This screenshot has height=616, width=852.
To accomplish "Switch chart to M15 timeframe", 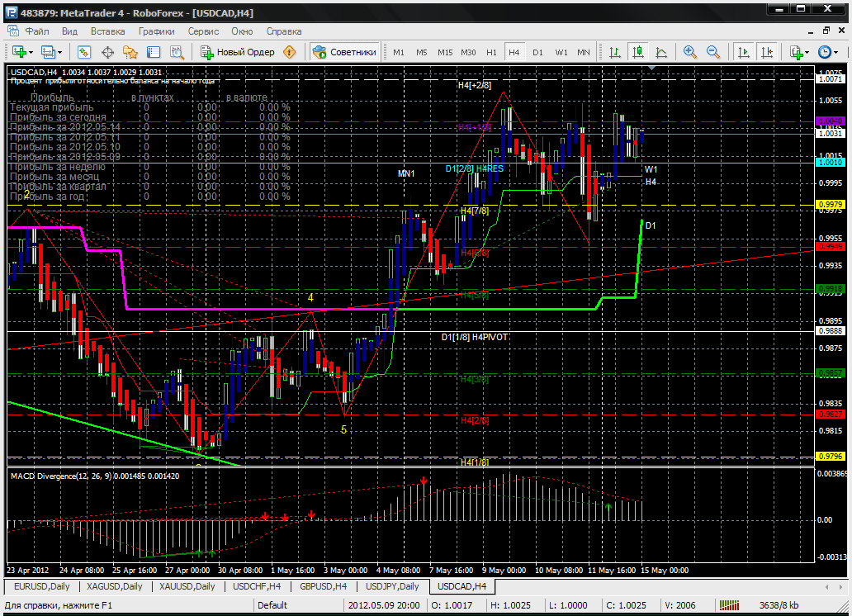I will coord(445,52).
